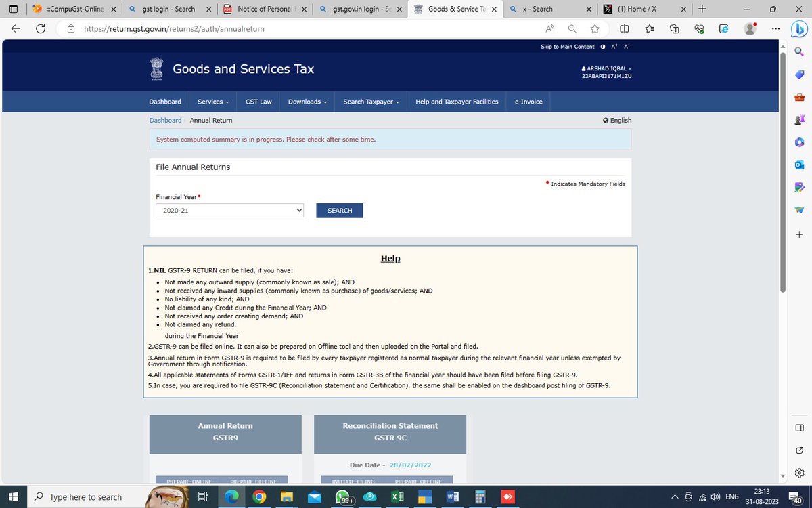Open Task View from taskbar
The width and height of the screenshot is (812, 508).
tap(202, 496)
